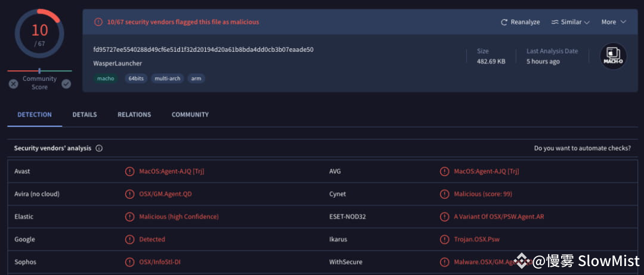This screenshot has width=644, height=275.
Task: Click the Sophos warning icon
Action: point(130,261)
